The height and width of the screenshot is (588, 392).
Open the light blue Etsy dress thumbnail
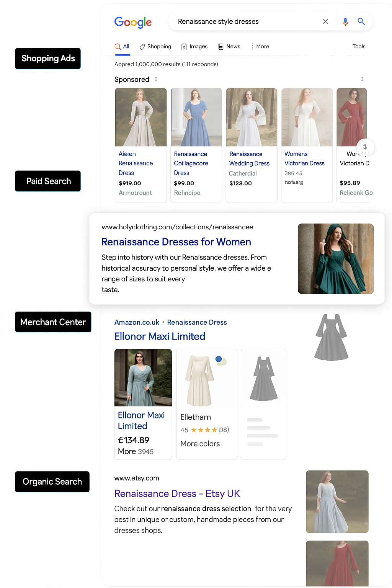(x=337, y=502)
